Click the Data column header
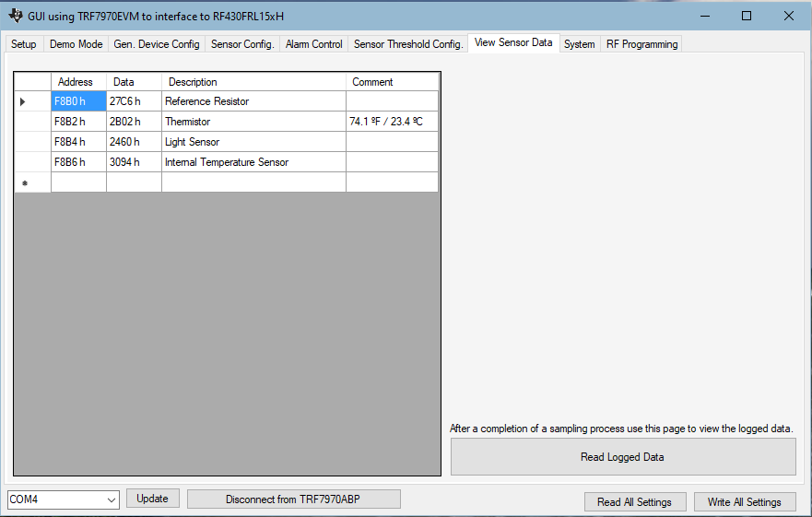The height and width of the screenshot is (517, 812). click(x=134, y=82)
